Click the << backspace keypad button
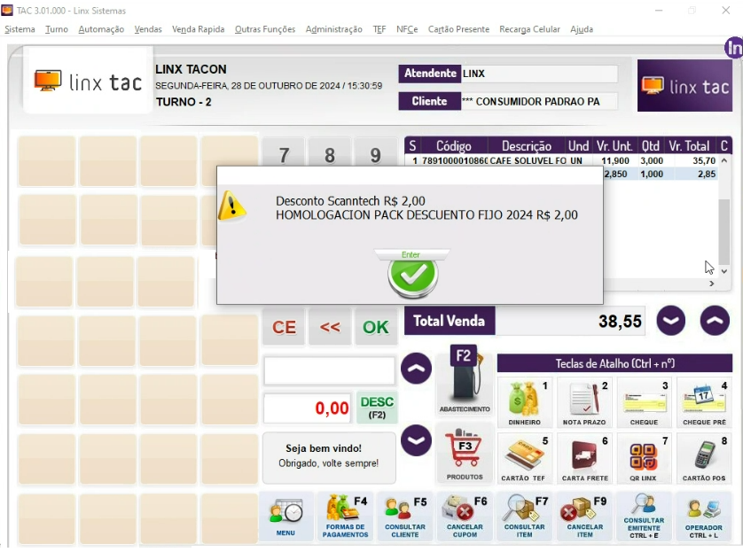The height and width of the screenshot is (560, 743). 330,327
